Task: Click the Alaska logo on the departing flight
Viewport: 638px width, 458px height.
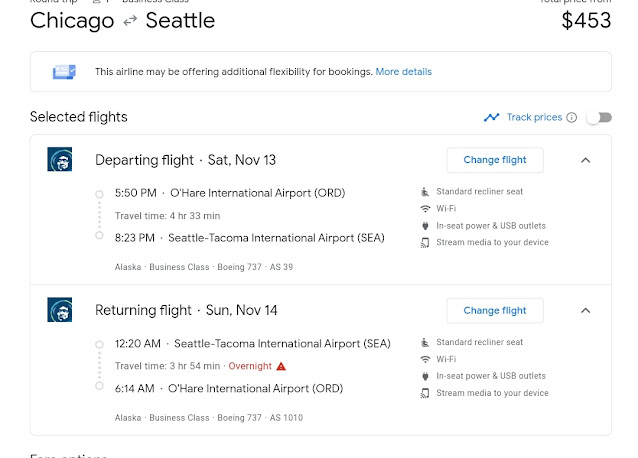Action: (x=59, y=159)
